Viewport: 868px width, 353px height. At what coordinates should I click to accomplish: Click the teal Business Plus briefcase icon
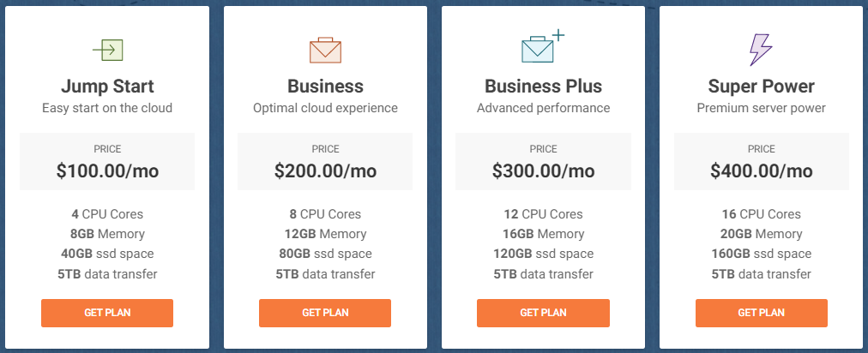[x=542, y=48]
